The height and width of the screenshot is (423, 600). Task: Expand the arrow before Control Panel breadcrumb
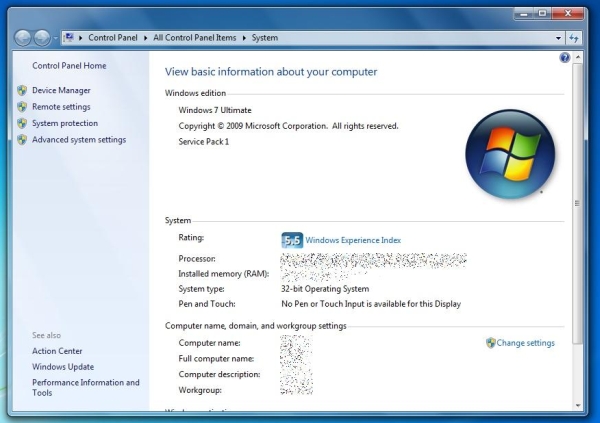point(80,38)
